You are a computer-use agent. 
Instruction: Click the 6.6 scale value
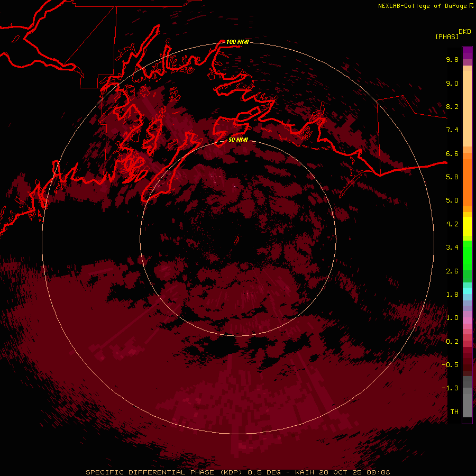pyautogui.click(x=452, y=153)
